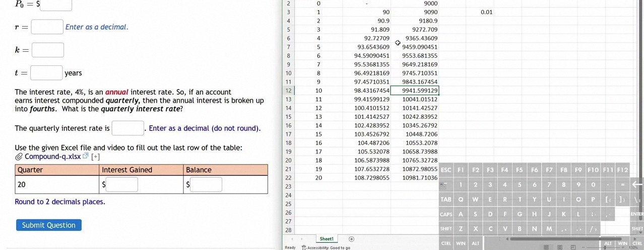
Task: Tap the CAPS key on the on-screen keyboard
Action: tap(446, 214)
